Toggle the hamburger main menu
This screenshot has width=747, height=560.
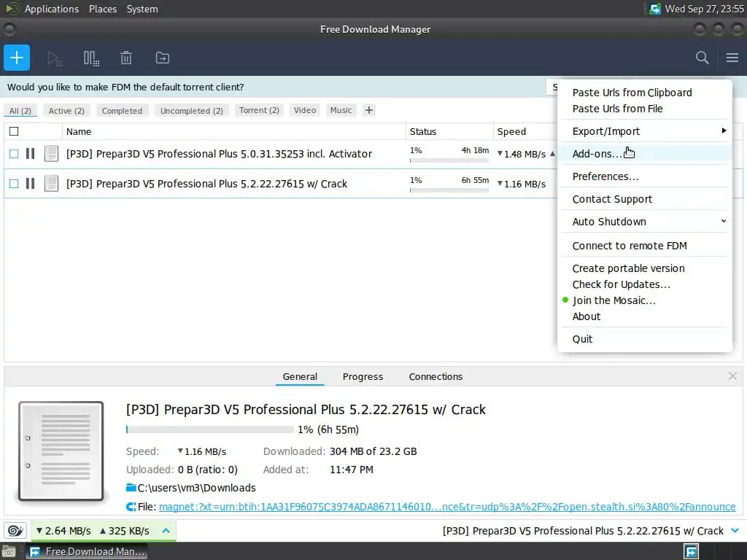(x=732, y=58)
